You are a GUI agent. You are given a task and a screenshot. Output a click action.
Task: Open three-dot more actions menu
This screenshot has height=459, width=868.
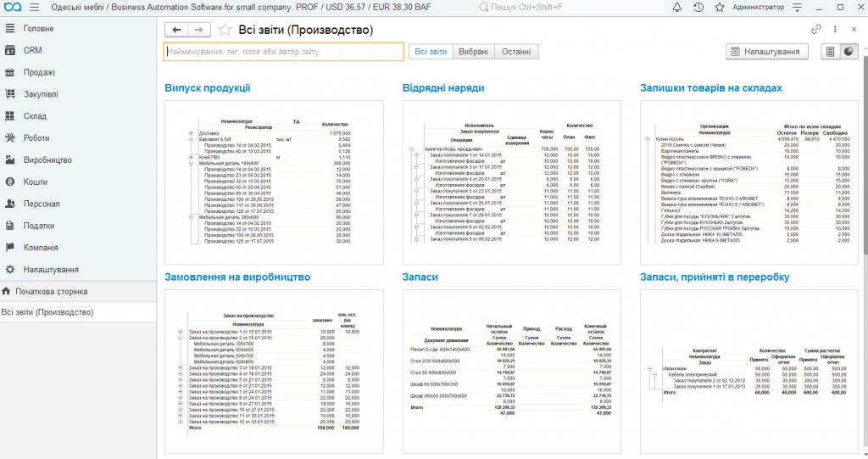click(x=835, y=30)
